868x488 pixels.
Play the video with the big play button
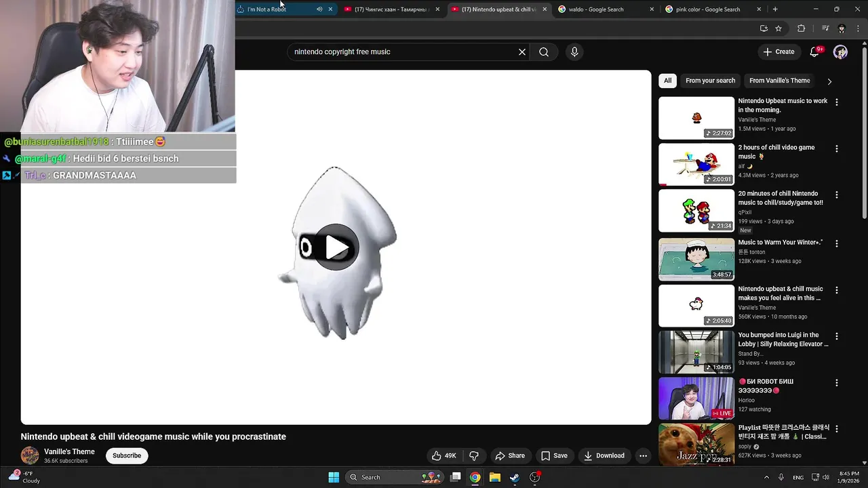click(336, 247)
